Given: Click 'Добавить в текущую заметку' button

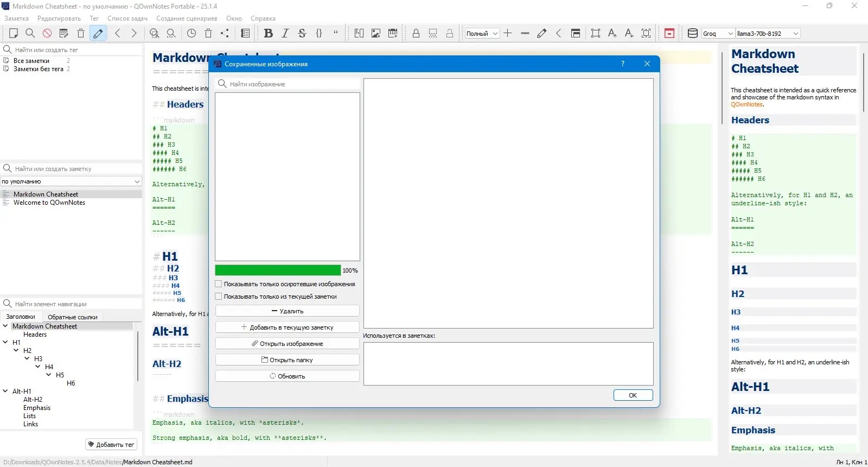Looking at the screenshot, I should coord(288,327).
